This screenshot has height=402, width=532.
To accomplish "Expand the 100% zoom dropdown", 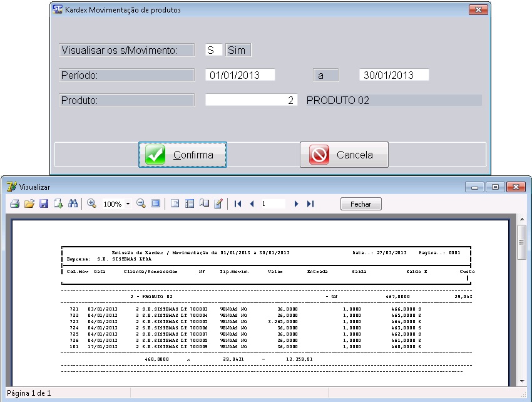I will [128, 204].
